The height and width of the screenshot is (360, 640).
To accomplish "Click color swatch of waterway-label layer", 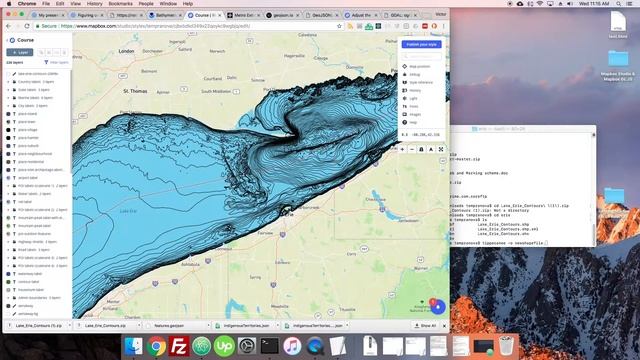I will point(8,274).
